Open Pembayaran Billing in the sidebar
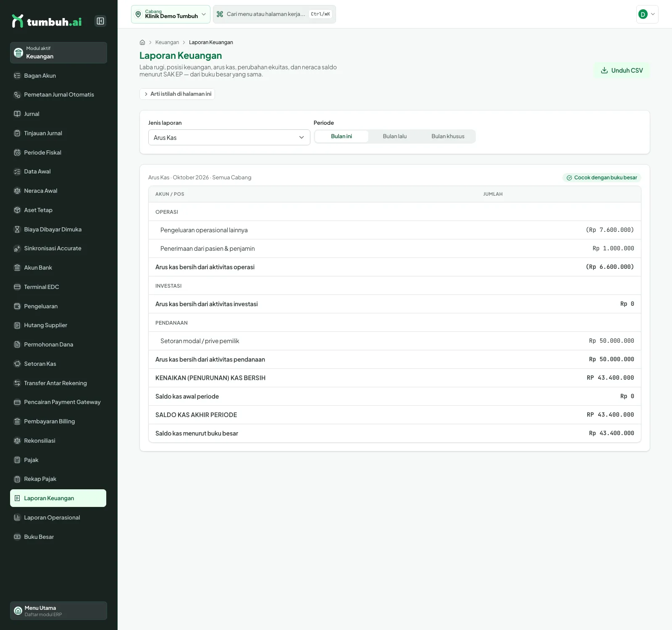672x630 pixels. coord(58,421)
